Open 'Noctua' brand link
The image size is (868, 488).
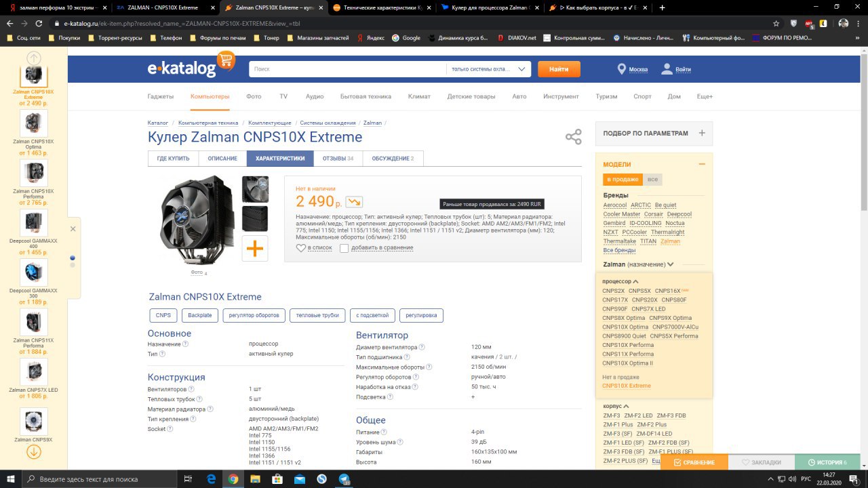click(x=675, y=223)
